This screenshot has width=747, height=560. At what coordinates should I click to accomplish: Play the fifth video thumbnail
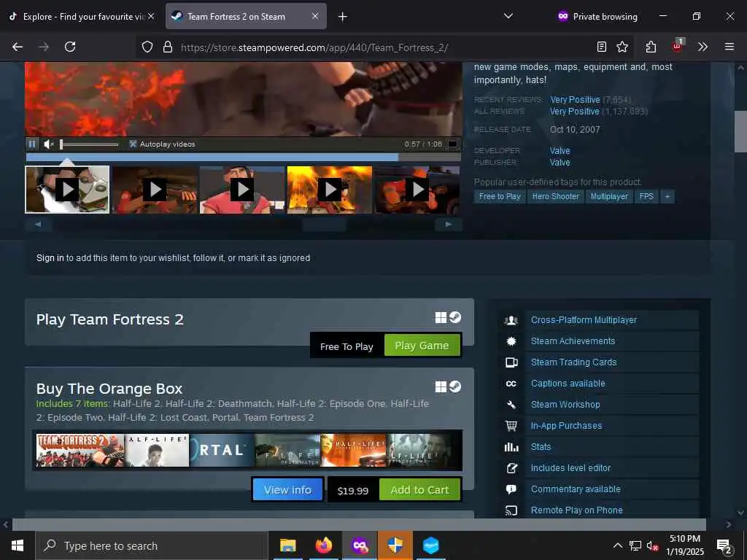[417, 190]
